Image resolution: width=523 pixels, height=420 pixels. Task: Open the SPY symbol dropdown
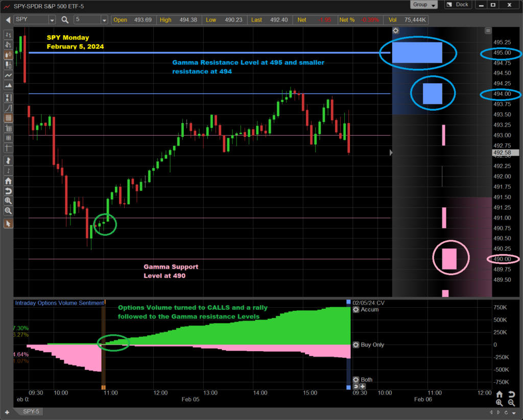(52, 20)
